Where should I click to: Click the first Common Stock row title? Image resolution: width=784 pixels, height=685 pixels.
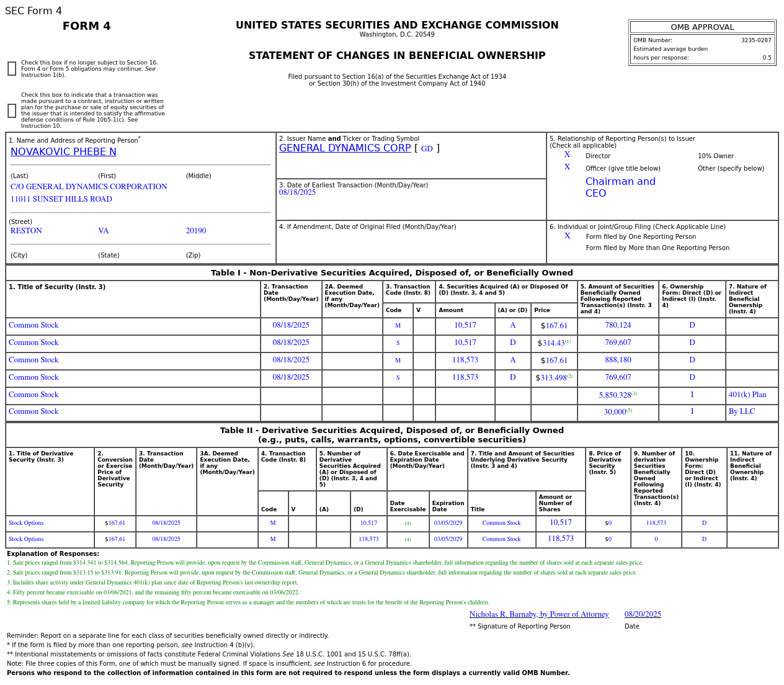(33, 325)
